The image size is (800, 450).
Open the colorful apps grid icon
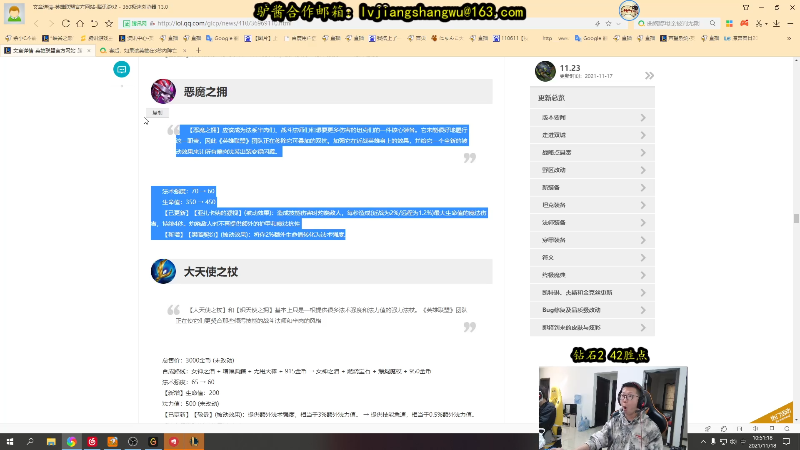[729, 23]
